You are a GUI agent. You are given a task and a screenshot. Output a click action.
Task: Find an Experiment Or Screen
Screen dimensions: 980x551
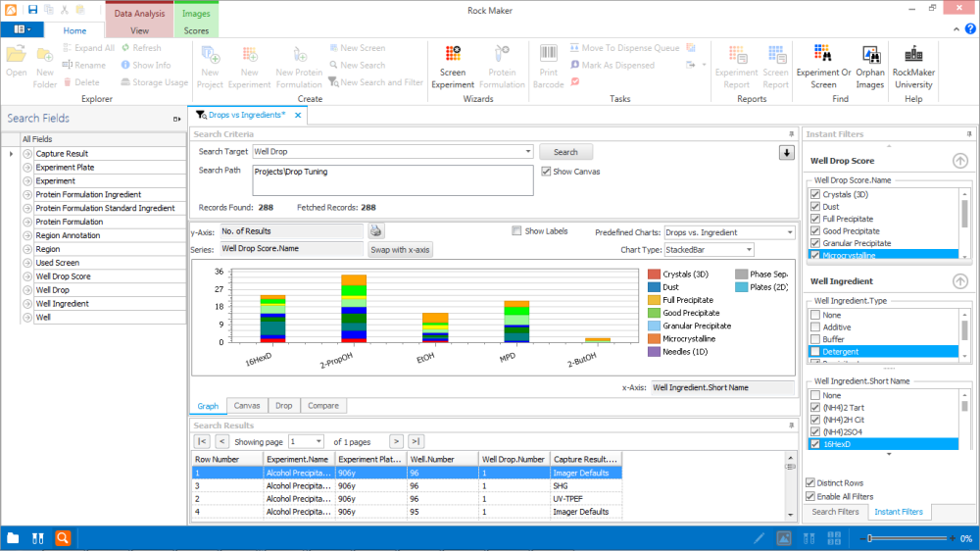pyautogui.click(x=823, y=67)
